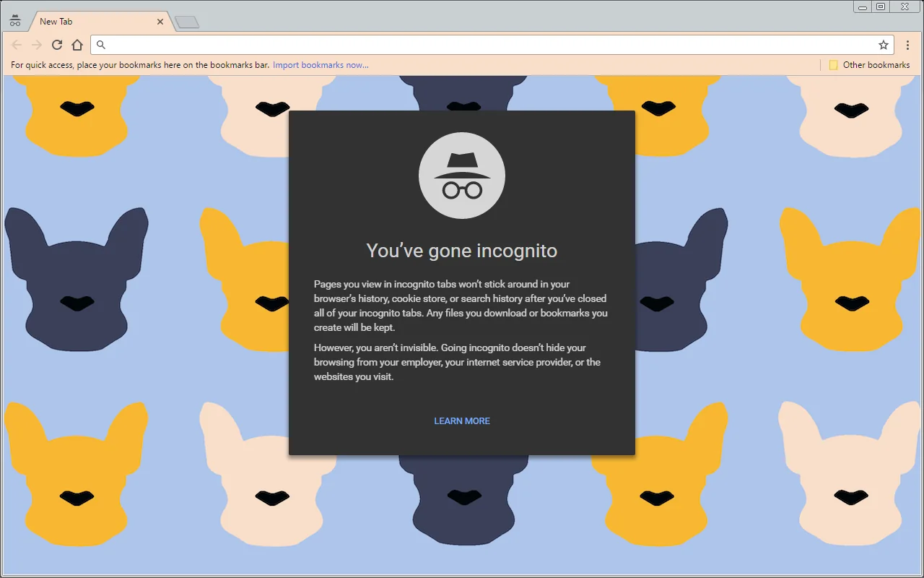Reload the current page
This screenshot has height=578, width=924.
57,45
